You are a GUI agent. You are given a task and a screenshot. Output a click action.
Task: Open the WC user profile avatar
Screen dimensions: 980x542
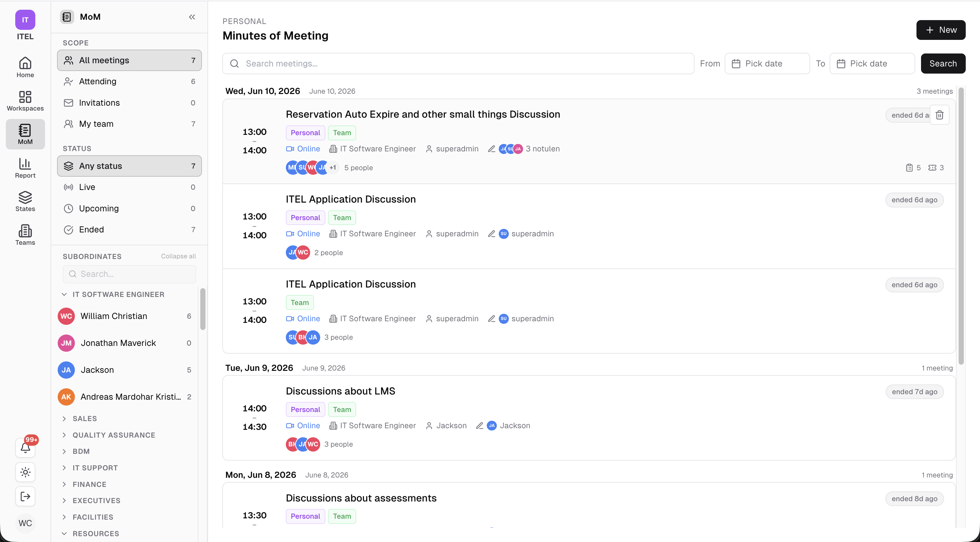click(x=25, y=523)
